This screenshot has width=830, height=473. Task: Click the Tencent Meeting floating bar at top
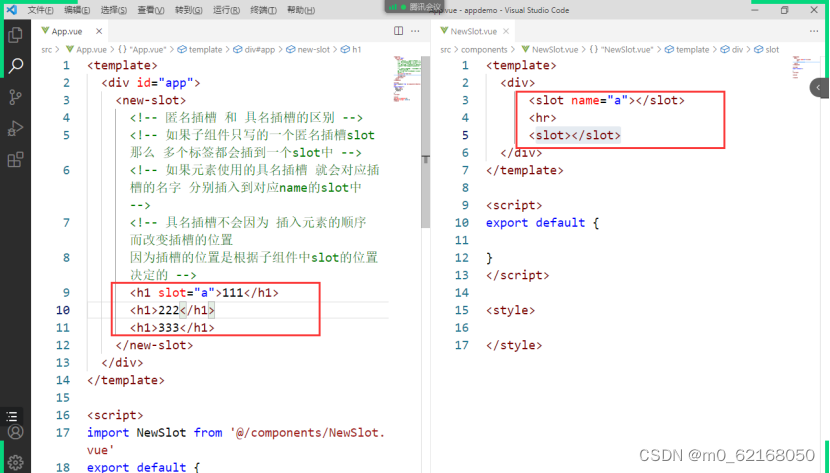coord(415,6)
